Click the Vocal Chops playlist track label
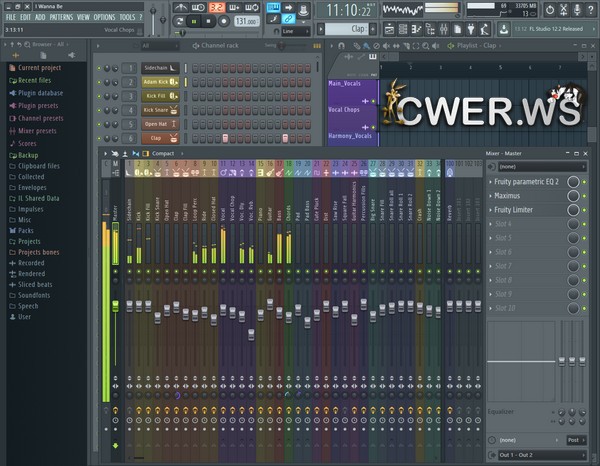Viewport: 600px width, 466px height. tap(345, 109)
